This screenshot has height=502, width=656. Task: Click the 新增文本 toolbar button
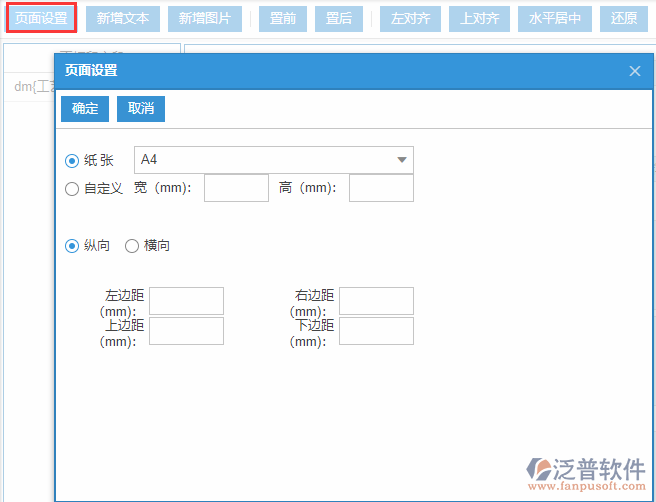(123, 19)
